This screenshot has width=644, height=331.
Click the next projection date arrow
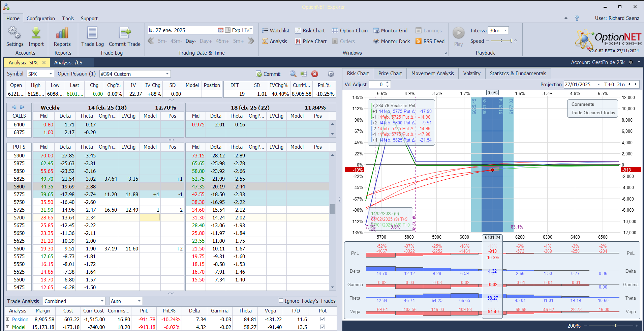click(x=636, y=84)
